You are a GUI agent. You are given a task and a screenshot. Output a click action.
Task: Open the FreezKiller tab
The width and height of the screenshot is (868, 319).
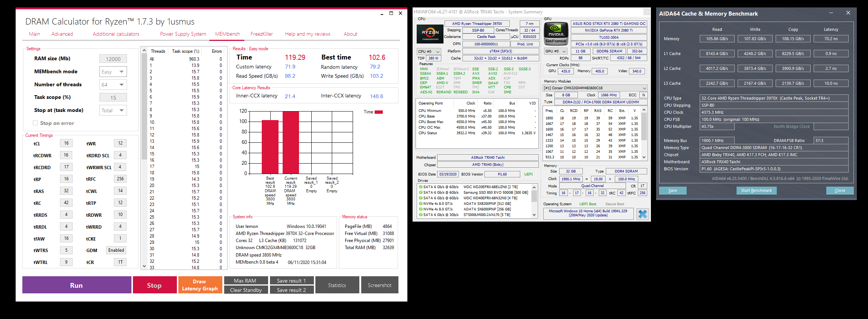point(262,34)
